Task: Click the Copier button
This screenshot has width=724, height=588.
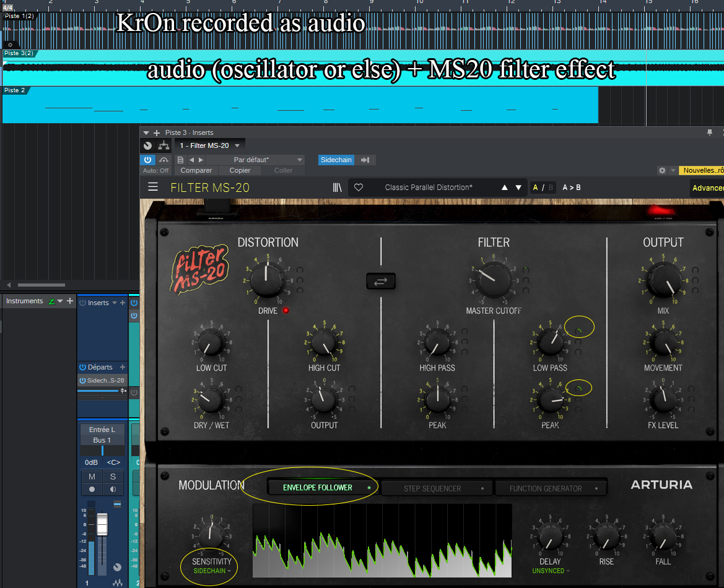Action: [240, 170]
